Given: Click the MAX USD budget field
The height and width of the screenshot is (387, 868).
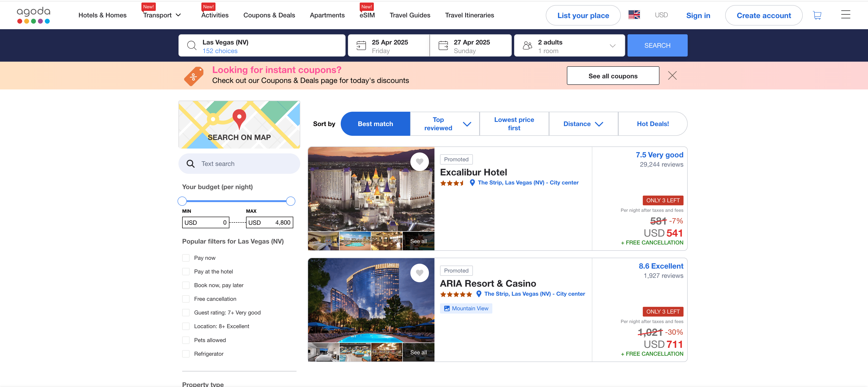Looking at the screenshot, I should [270, 222].
